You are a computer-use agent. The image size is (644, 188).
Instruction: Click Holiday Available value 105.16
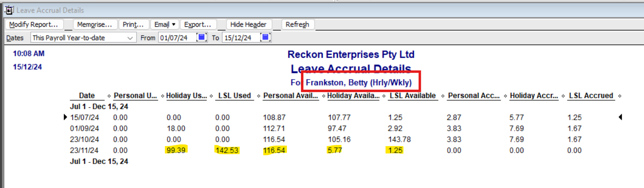(339, 139)
